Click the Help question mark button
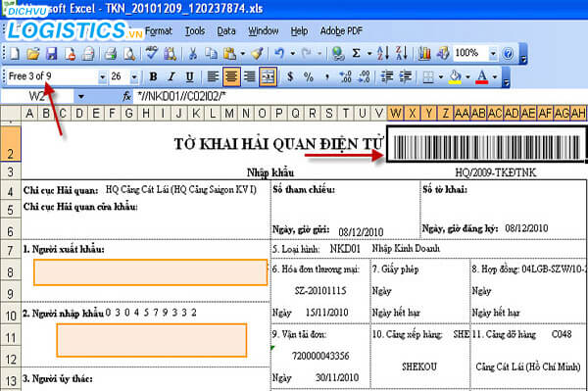 pos(508,54)
